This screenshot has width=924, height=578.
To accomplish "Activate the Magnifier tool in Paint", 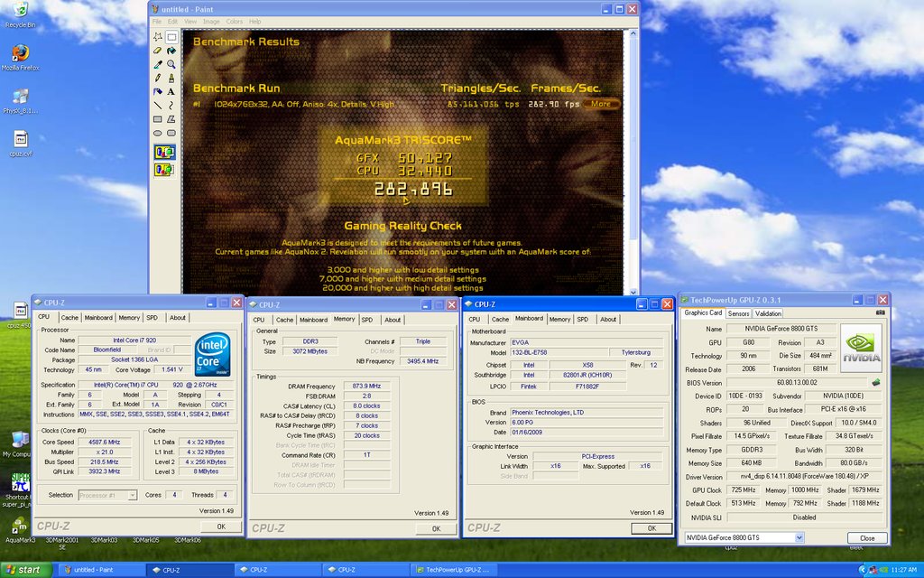I will point(171,64).
